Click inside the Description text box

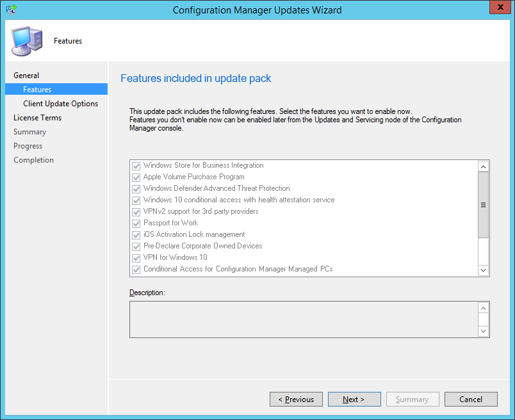coord(304,319)
